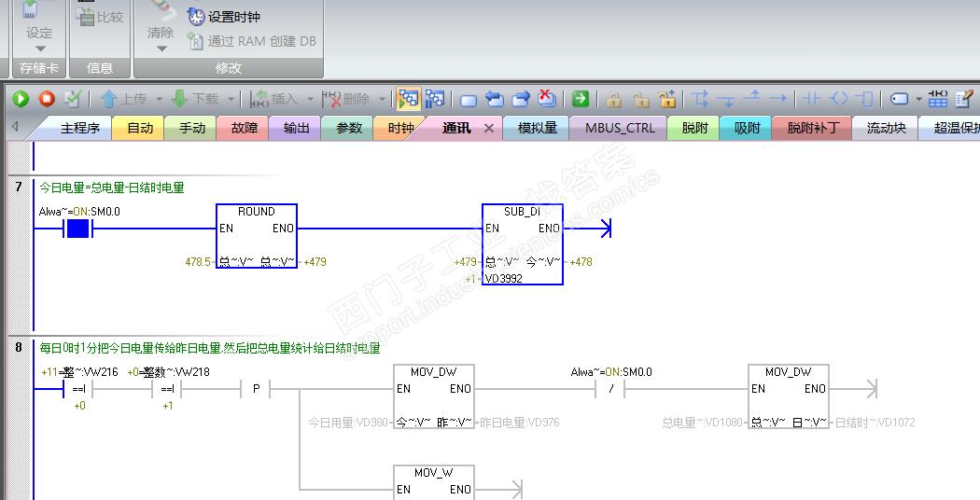Screen dimensions: 980x500
Task: Click the VD3992 operand on SUB_DI
Action: 503,279
